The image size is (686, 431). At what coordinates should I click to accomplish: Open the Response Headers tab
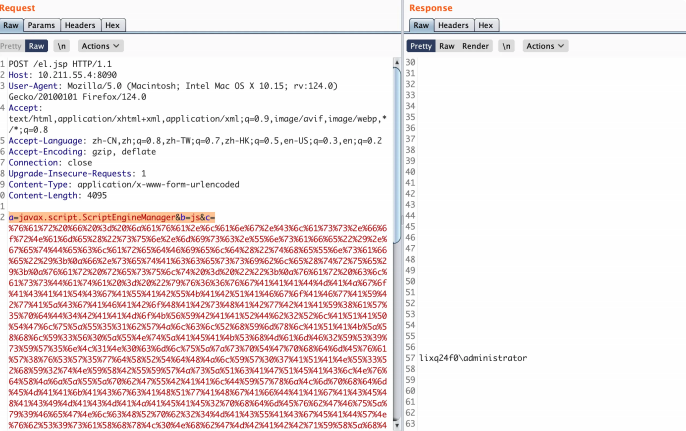[x=456, y=25]
